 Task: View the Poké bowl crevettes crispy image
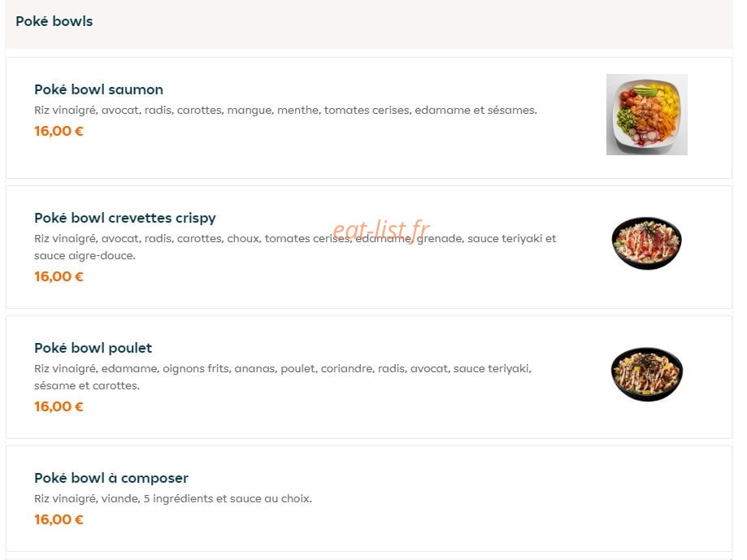[x=646, y=243]
